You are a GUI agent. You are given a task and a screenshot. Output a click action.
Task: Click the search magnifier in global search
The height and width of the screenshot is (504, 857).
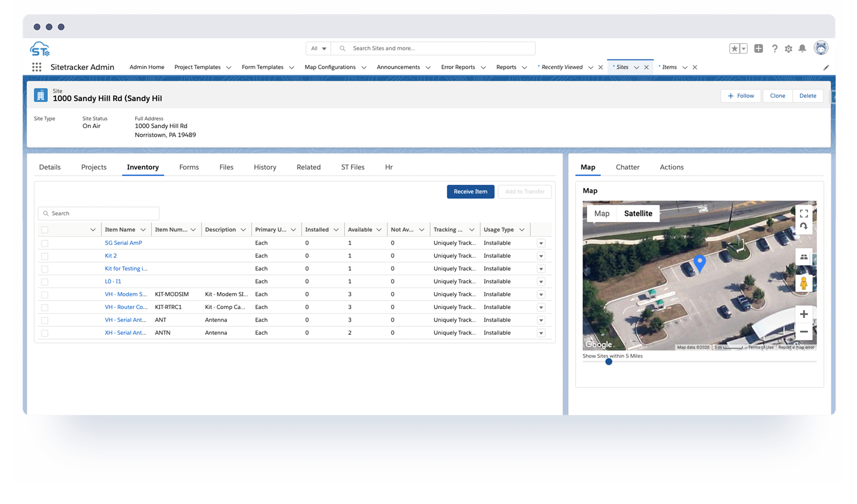342,48
